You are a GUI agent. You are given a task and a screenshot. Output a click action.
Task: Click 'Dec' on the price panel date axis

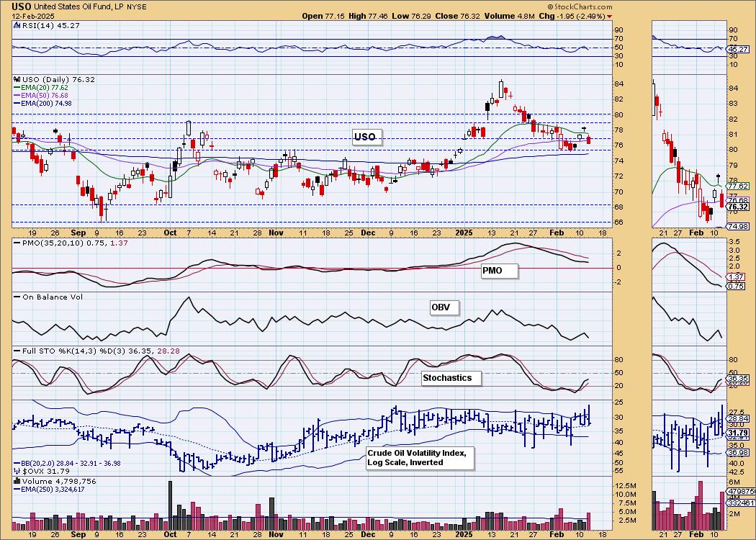(368, 233)
